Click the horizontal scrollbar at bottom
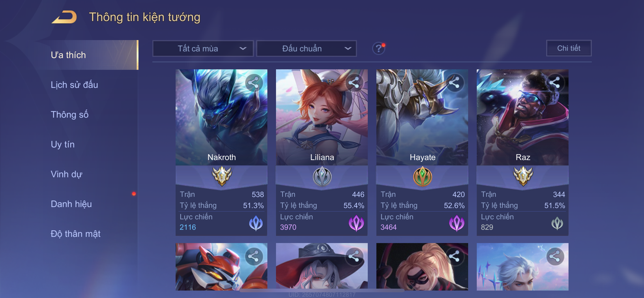This screenshot has width=644, height=298. (322, 290)
